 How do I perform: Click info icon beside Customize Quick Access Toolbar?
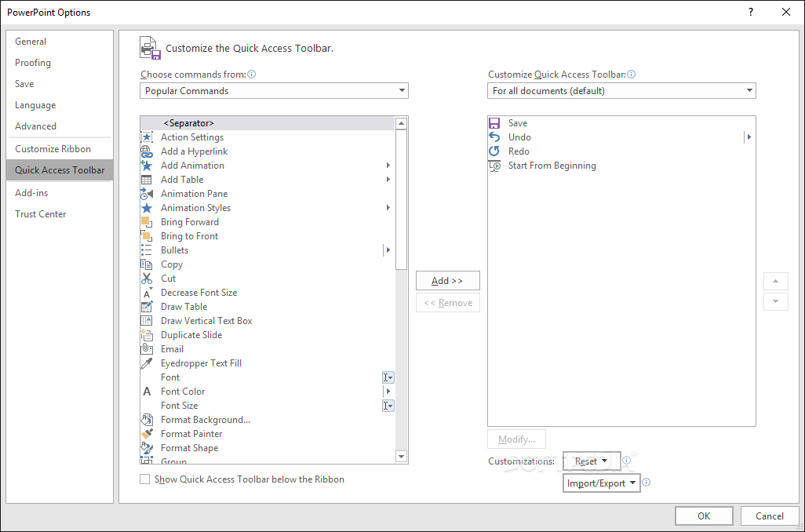632,75
